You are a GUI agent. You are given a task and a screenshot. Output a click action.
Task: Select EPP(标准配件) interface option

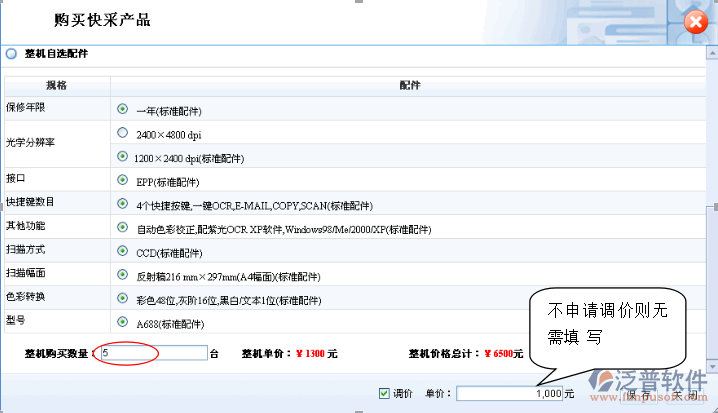123,181
